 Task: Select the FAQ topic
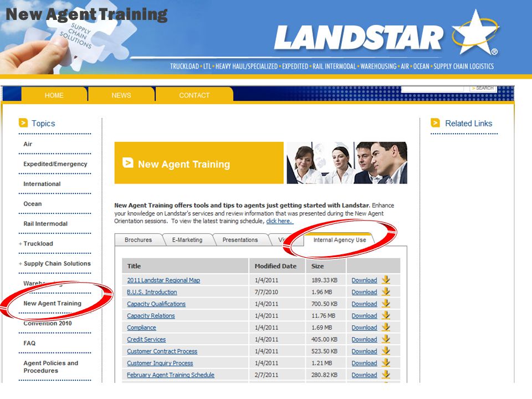(29, 343)
